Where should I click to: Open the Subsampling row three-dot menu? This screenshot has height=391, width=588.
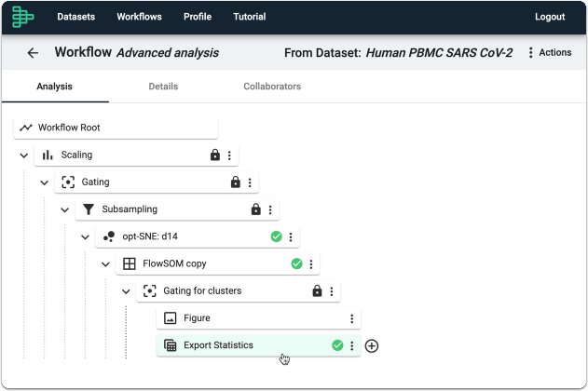(x=270, y=209)
